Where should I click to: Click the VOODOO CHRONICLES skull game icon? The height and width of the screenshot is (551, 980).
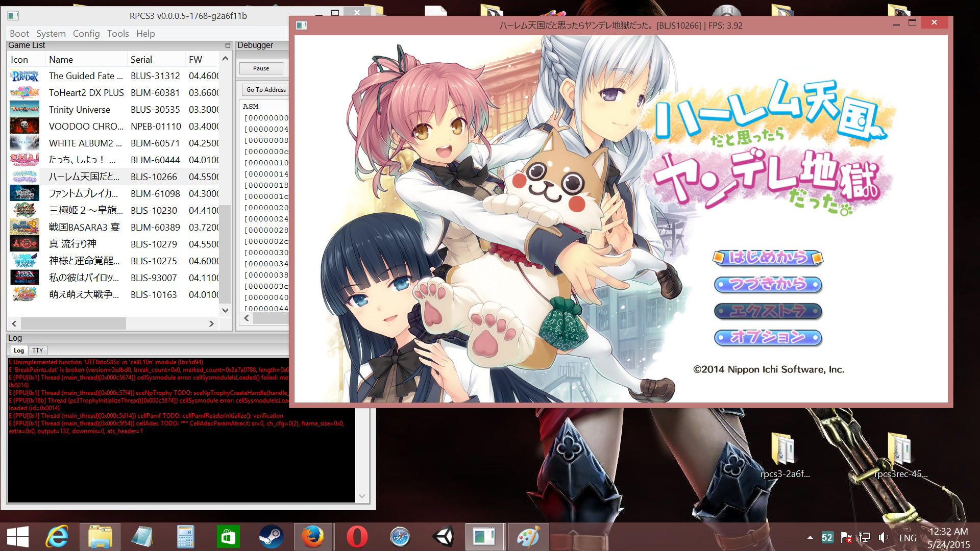click(24, 126)
